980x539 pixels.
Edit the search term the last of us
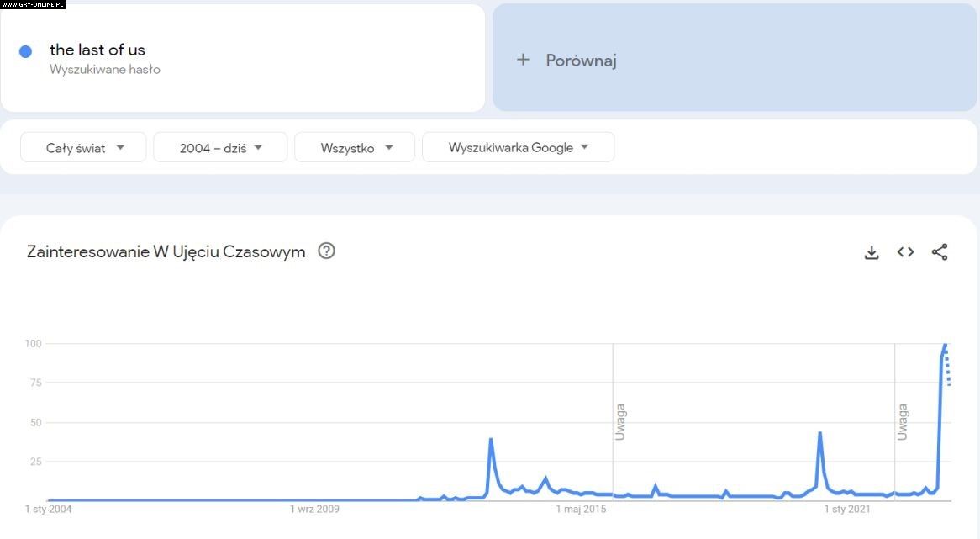click(x=97, y=50)
